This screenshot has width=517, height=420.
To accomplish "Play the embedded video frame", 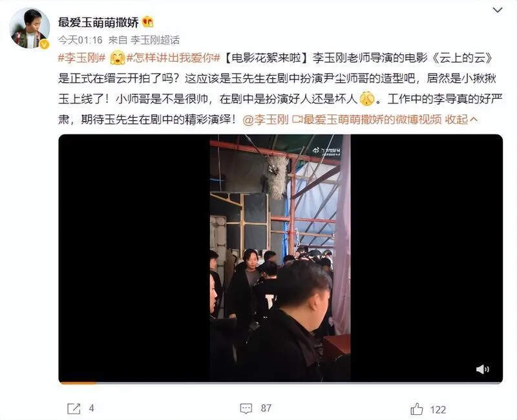I will (280, 258).
